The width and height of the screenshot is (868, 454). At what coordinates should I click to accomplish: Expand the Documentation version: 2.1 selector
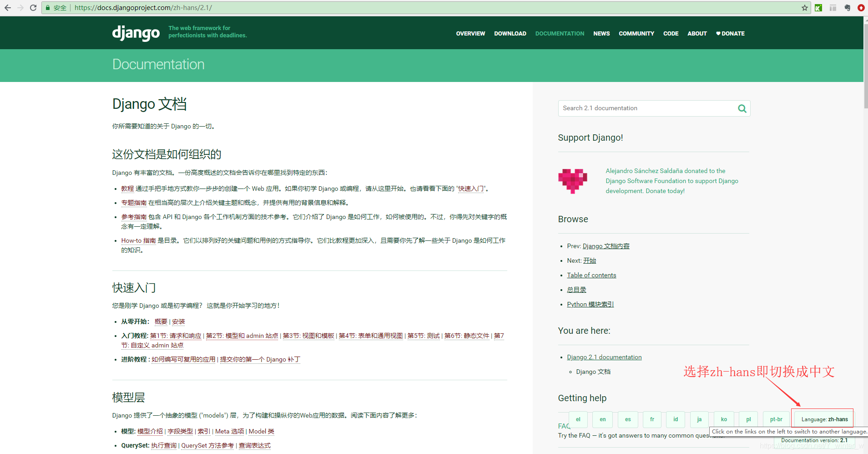pos(814,440)
